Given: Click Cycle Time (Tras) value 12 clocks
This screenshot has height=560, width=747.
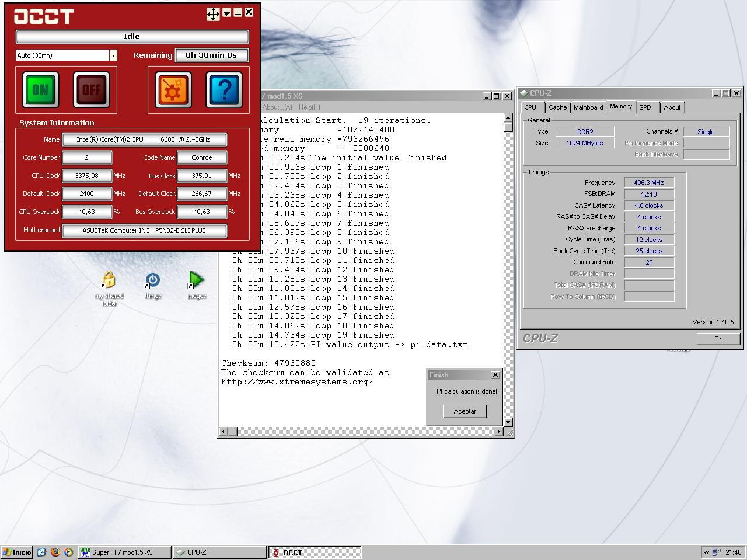Looking at the screenshot, I should (x=649, y=240).
